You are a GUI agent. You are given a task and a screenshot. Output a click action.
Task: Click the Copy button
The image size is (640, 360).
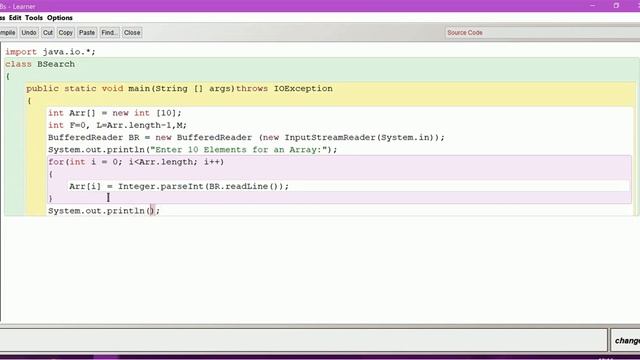[x=65, y=33]
